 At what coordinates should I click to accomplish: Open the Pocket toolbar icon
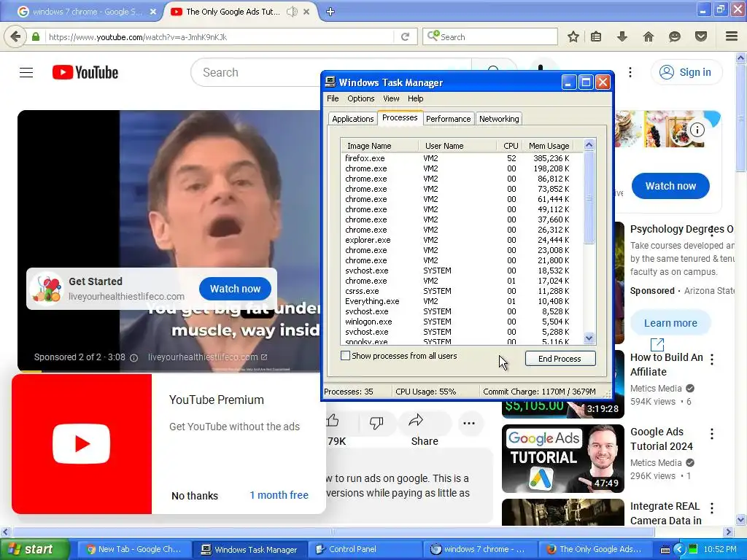coord(701,36)
